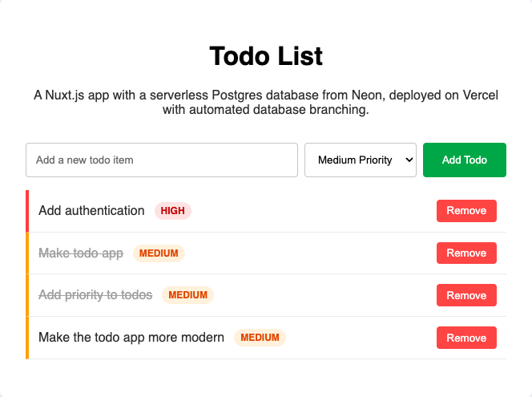Click the orange bar beside Make todo app
Viewport: 532px width, 397px height.
27,253
